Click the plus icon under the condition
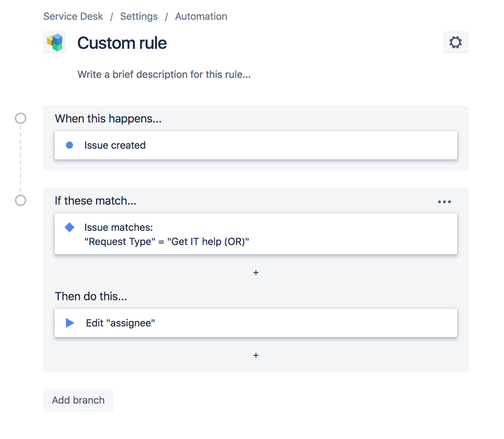The image size is (504, 439). point(256,272)
